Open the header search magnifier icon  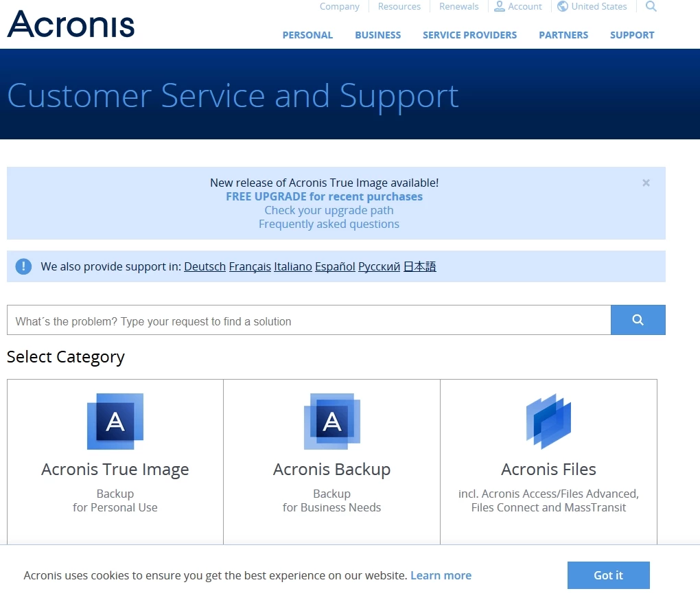(x=651, y=6)
